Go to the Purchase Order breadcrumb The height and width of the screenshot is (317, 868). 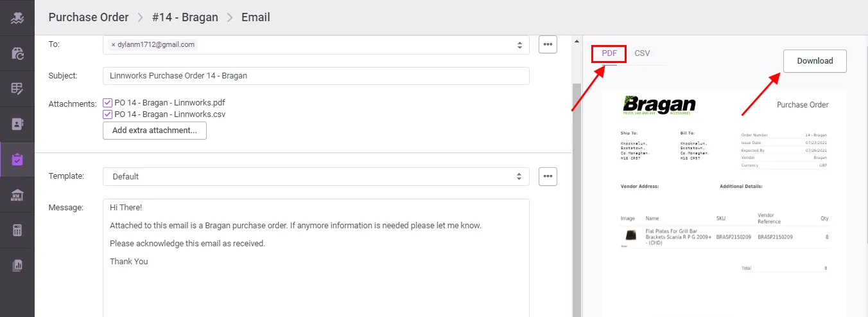pos(89,17)
